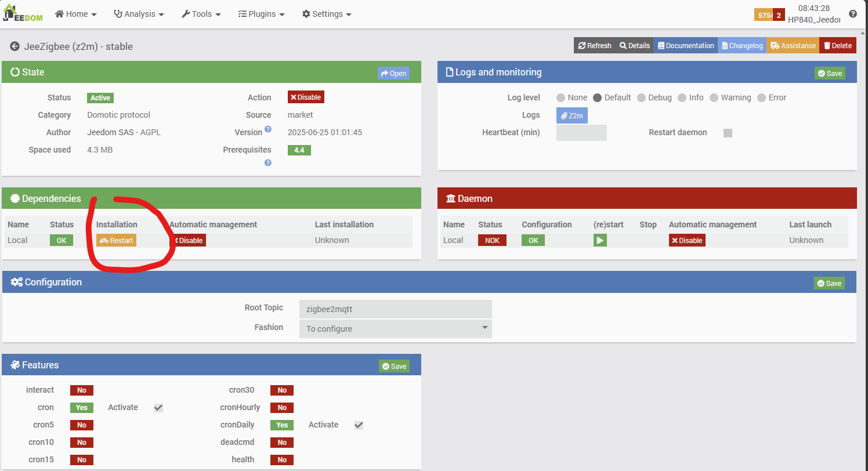Expand the Settings menu
Screen dimensions: 868x471
(327, 14)
